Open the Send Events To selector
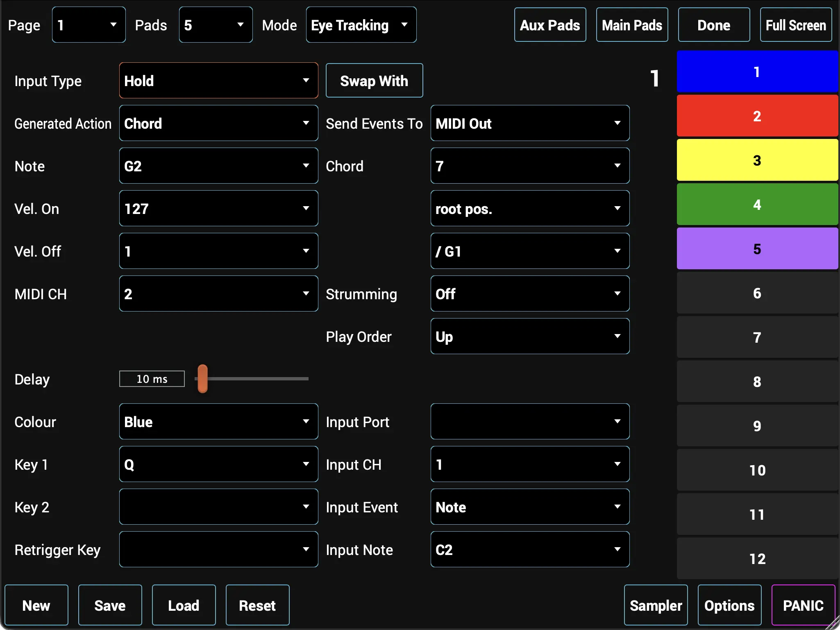 (x=529, y=123)
